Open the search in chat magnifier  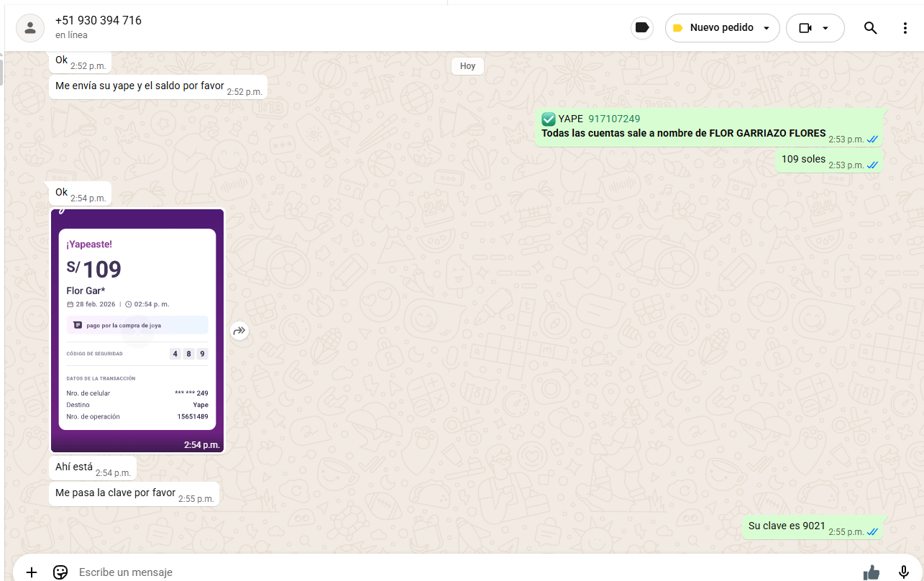coord(870,28)
